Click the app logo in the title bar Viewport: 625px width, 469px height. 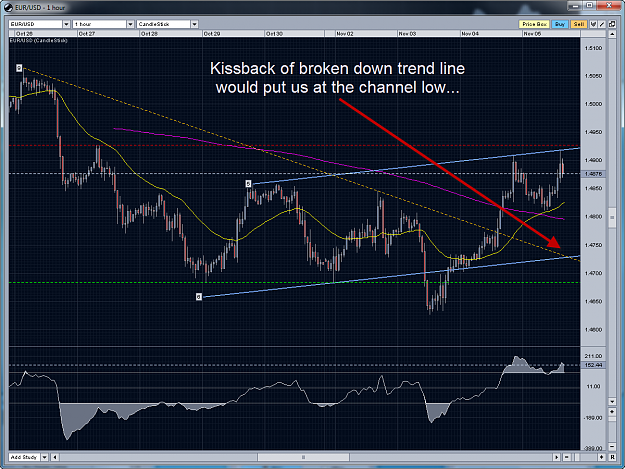pos(8,7)
